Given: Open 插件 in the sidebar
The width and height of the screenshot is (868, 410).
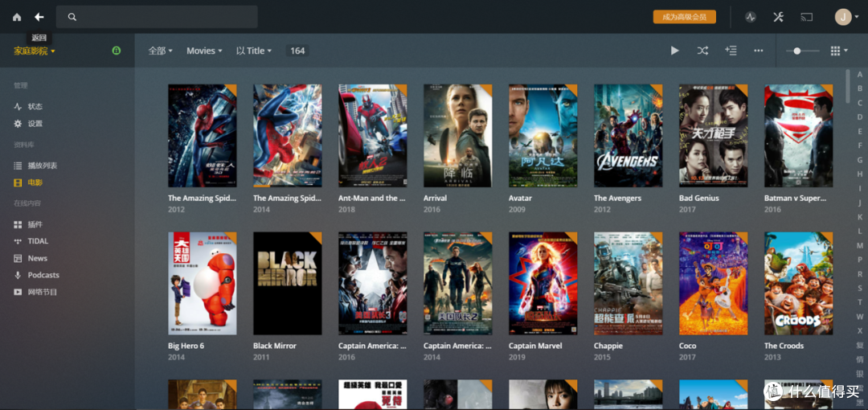Looking at the screenshot, I should tap(35, 224).
